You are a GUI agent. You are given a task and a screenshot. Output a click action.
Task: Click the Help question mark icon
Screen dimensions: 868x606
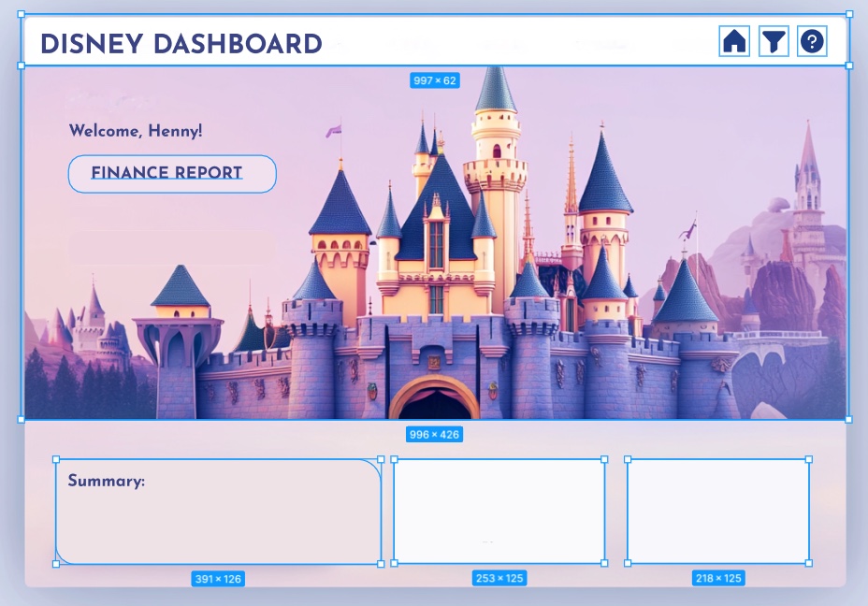coord(812,41)
